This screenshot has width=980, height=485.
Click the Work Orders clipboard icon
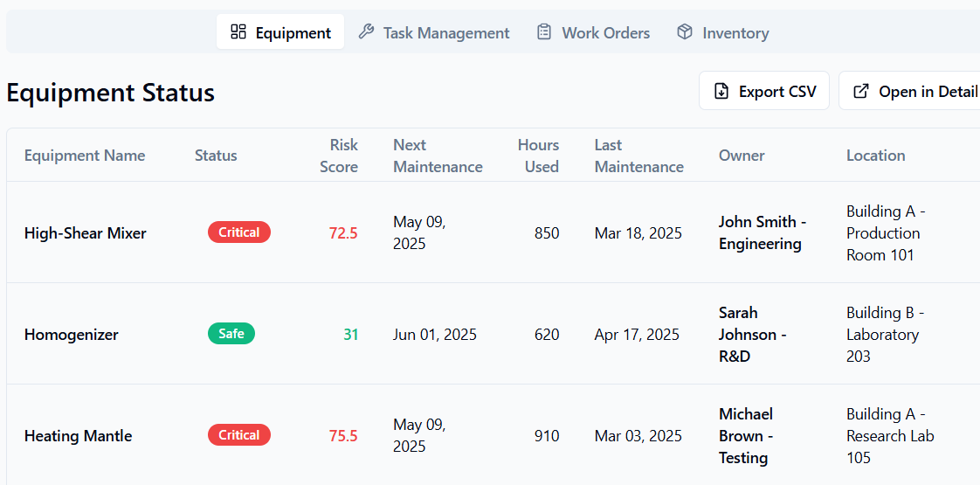pyautogui.click(x=544, y=31)
